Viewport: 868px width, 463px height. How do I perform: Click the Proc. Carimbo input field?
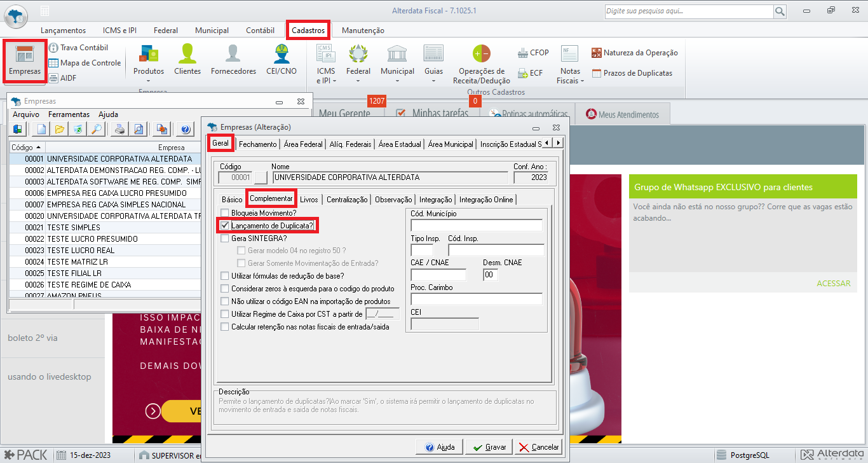477,300
